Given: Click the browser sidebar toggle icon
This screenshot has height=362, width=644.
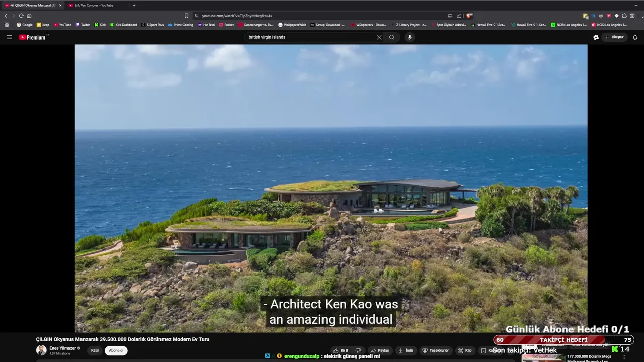Looking at the screenshot, I should [x=632, y=16].
